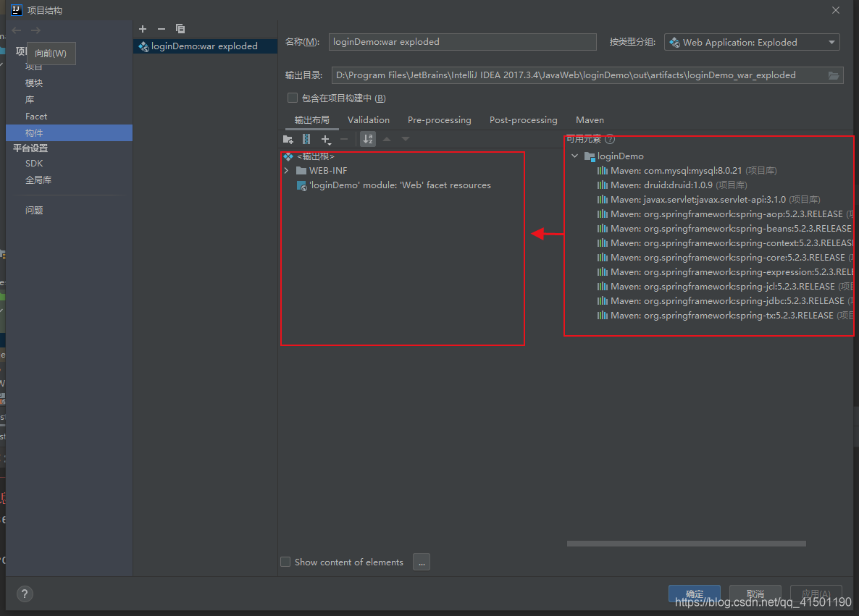
Task: Add a new artifact with the plus icon
Action: coord(143,29)
